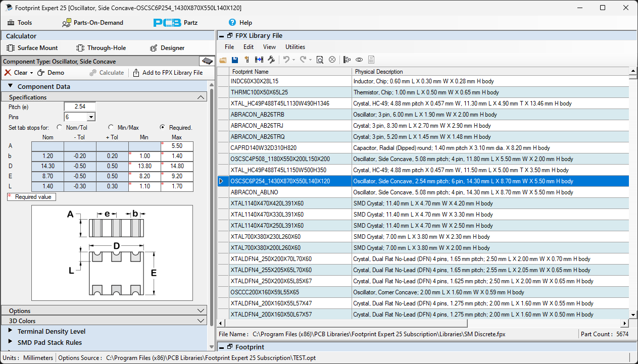
Task: Expand SMD Pad Stack Rules
Action: point(10,342)
